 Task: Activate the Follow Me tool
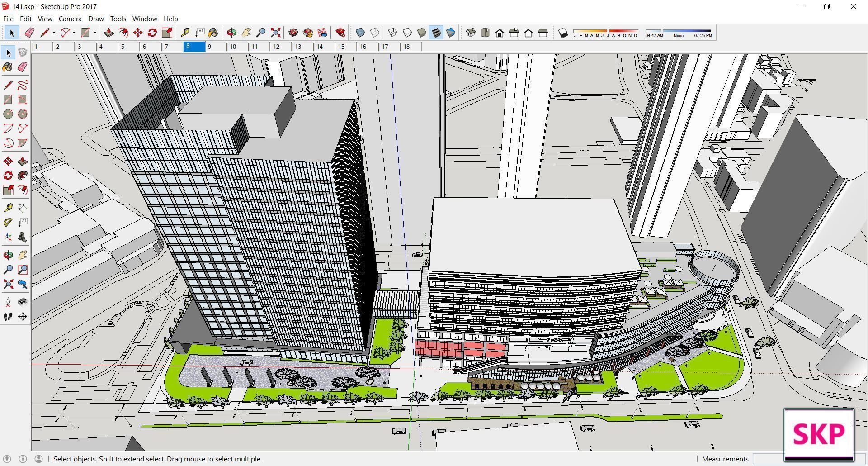23,176
